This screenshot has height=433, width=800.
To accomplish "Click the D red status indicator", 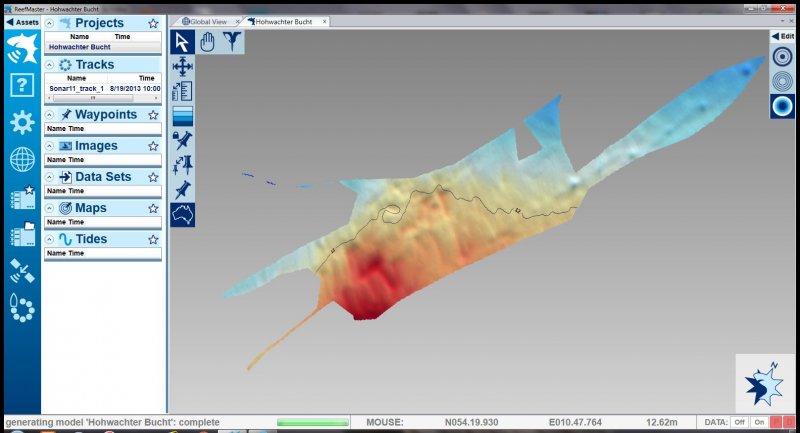I will (x=789, y=422).
